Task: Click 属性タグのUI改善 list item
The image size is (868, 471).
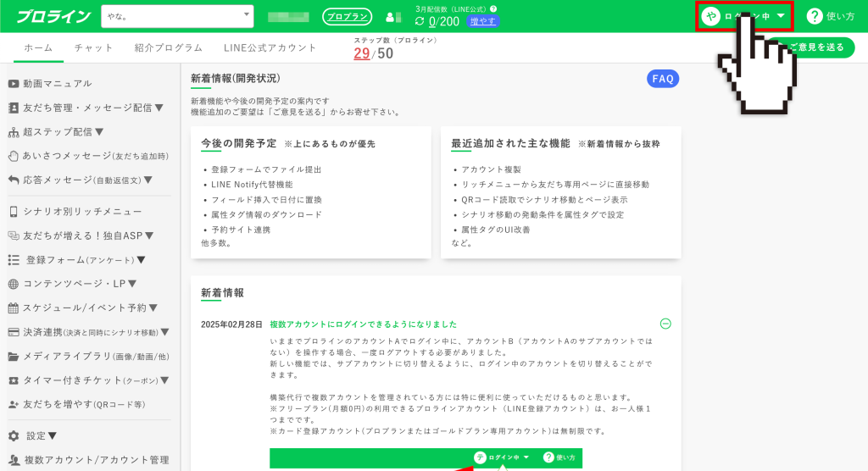Action: click(x=495, y=230)
